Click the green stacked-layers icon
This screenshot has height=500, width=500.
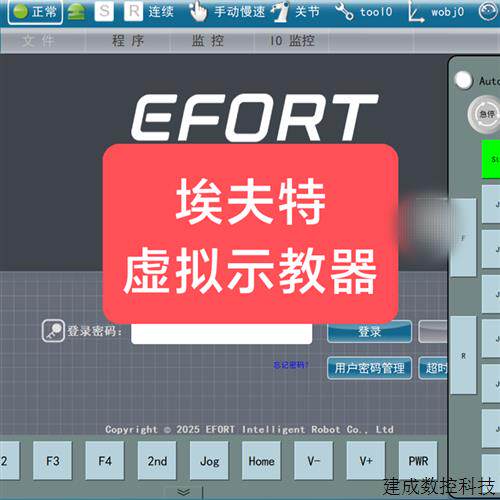point(76,12)
